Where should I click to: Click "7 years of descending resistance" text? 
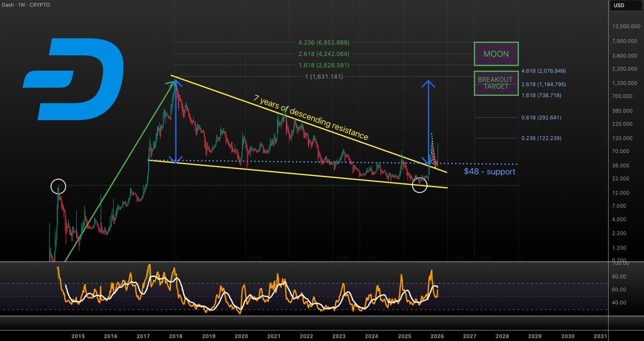[311, 117]
